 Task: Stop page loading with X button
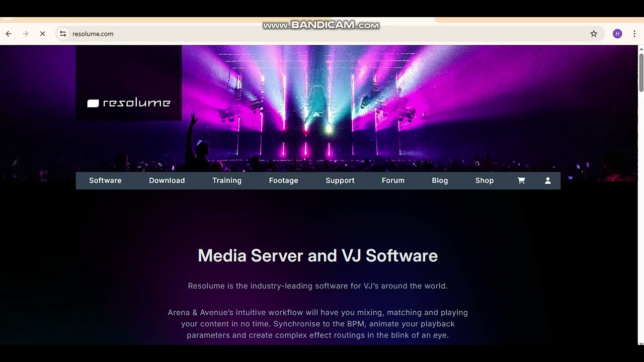[42, 34]
